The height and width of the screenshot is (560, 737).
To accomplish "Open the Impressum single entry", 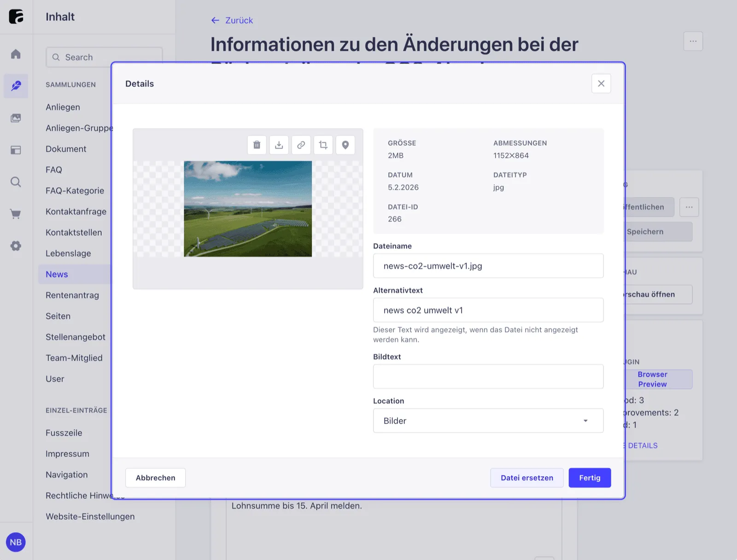I will coord(67,454).
